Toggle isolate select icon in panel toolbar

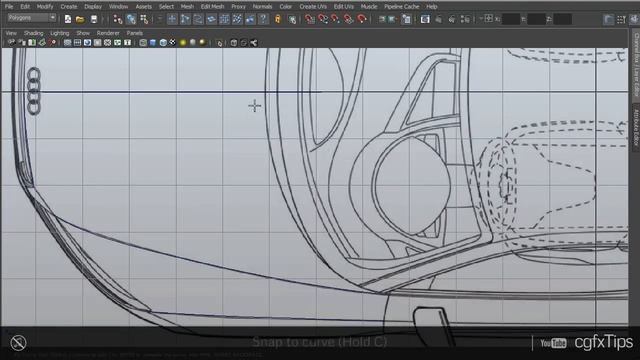point(220,42)
